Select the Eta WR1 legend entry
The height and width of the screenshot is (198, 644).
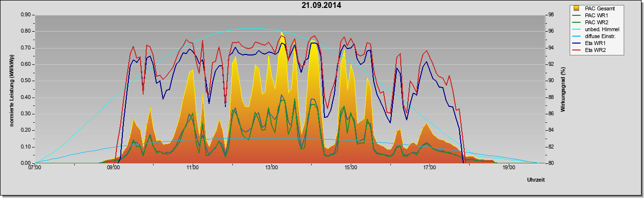[596, 43]
